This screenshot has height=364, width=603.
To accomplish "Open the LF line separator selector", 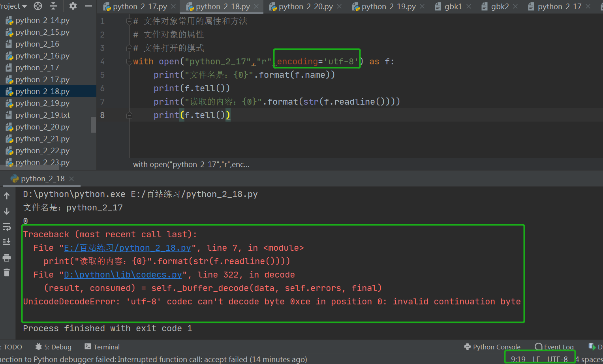I will tap(536, 359).
